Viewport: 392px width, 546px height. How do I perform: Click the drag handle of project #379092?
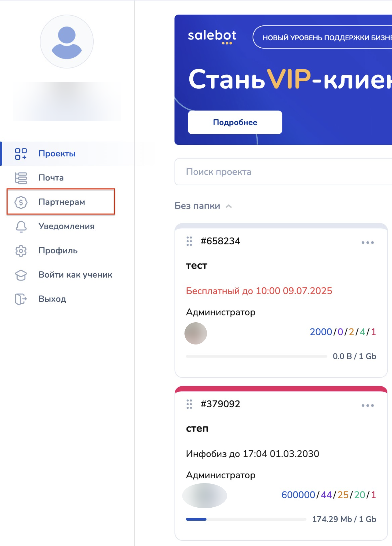tap(189, 404)
